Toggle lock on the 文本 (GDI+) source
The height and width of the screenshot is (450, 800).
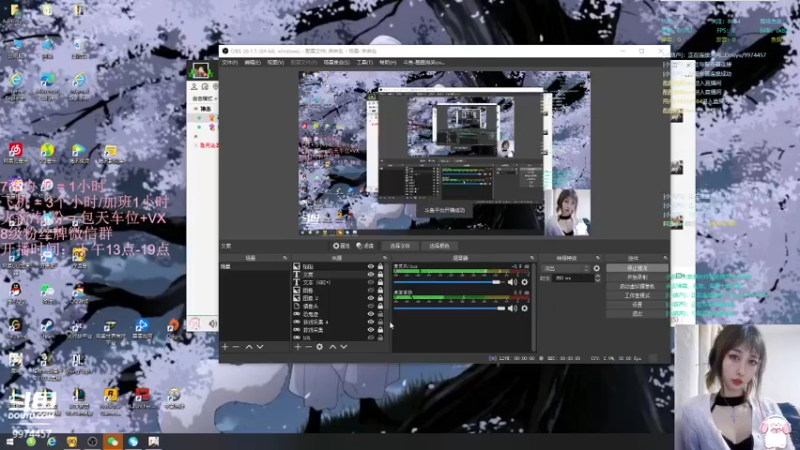point(380,282)
